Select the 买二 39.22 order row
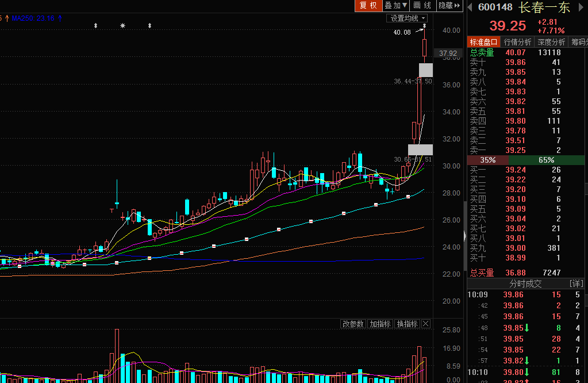The height and width of the screenshot is (383, 588). pos(526,179)
